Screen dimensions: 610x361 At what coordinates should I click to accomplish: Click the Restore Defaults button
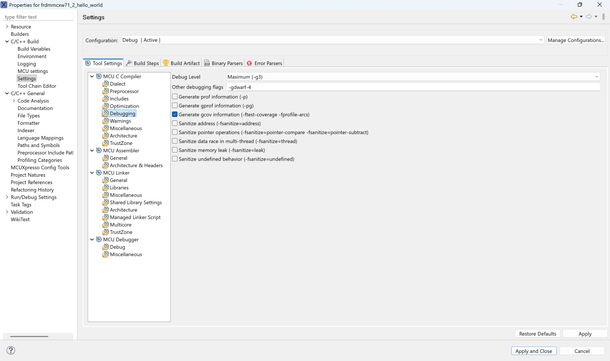tap(538, 334)
